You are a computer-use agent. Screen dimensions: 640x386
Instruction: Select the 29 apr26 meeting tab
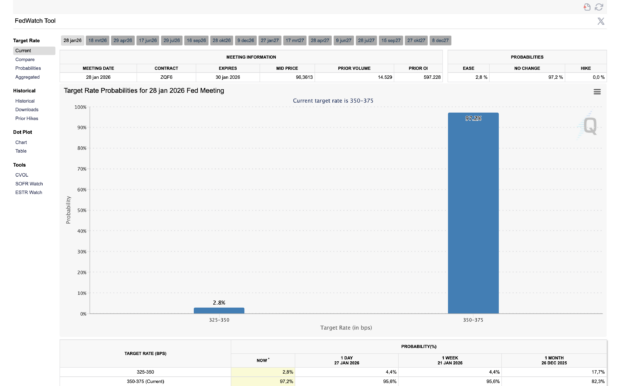click(123, 40)
